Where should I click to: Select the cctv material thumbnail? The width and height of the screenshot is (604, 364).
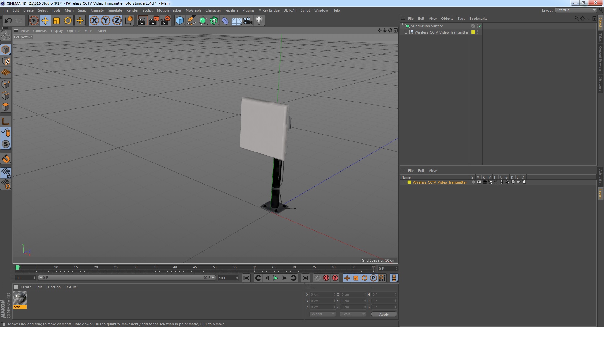(x=20, y=298)
